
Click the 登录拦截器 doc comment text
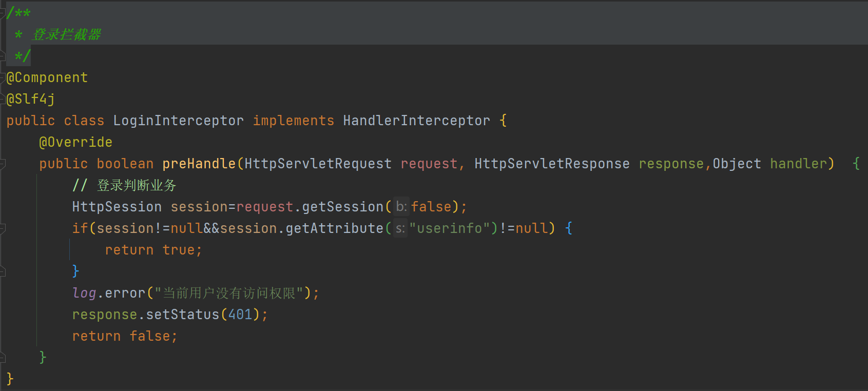[x=67, y=34]
